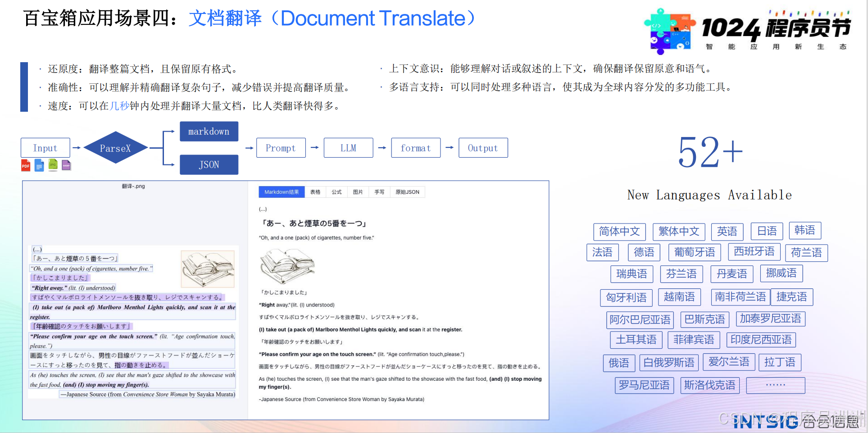868x433 pixels.
Task: Choose the 西班牙语 language tag
Action: (754, 252)
